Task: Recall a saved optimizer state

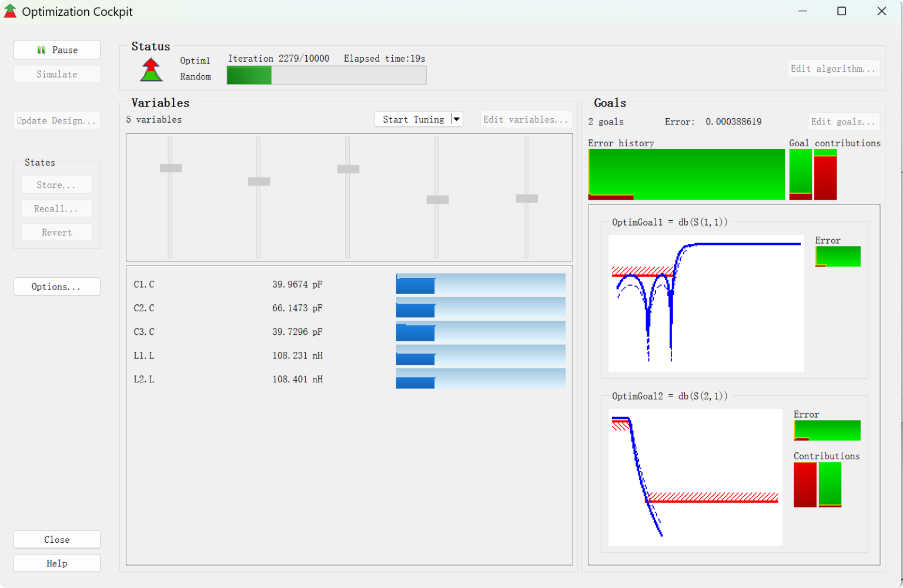Action: pyautogui.click(x=56, y=208)
